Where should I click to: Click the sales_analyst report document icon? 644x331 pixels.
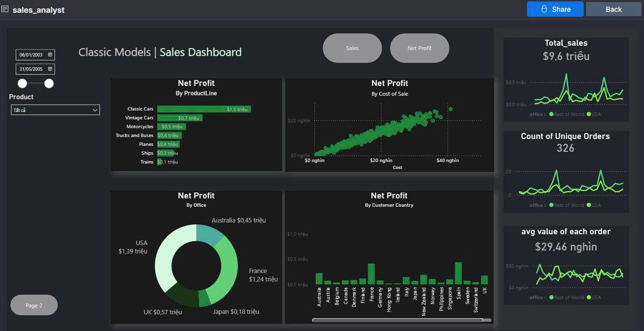[5, 9]
